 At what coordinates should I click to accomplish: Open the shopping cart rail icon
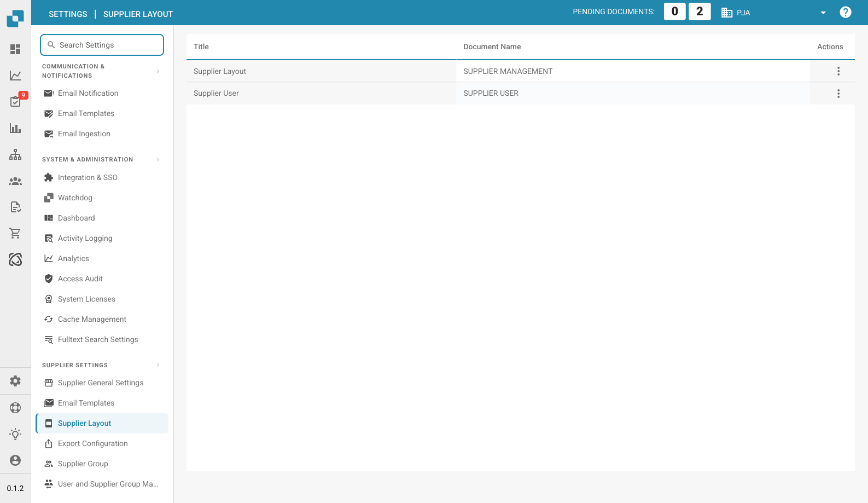(x=15, y=233)
